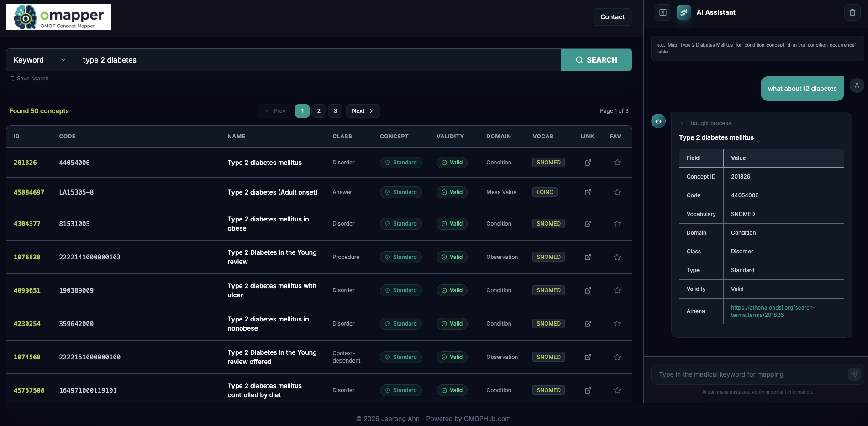Image resolution: width=868 pixels, height=426 pixels.
Task: Click the what about t2 diabetes message
Action: [x=802, y=89]
